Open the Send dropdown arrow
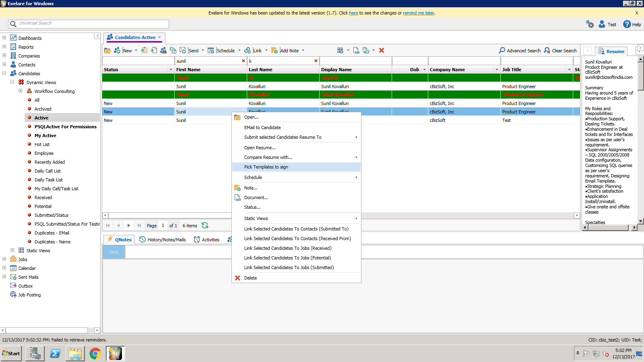The width and height of the screenshot is (644, 362). [203, 51]
